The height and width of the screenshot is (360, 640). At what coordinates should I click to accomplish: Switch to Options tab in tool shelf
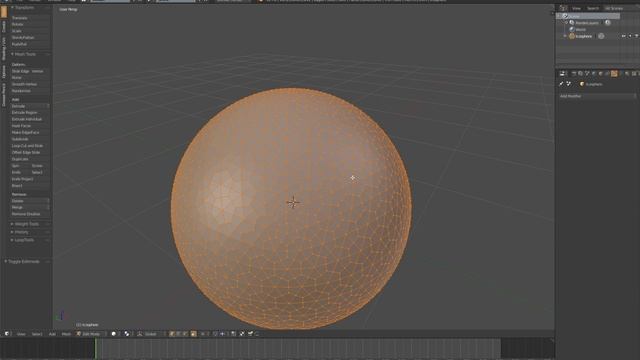(x=4, y=72)
